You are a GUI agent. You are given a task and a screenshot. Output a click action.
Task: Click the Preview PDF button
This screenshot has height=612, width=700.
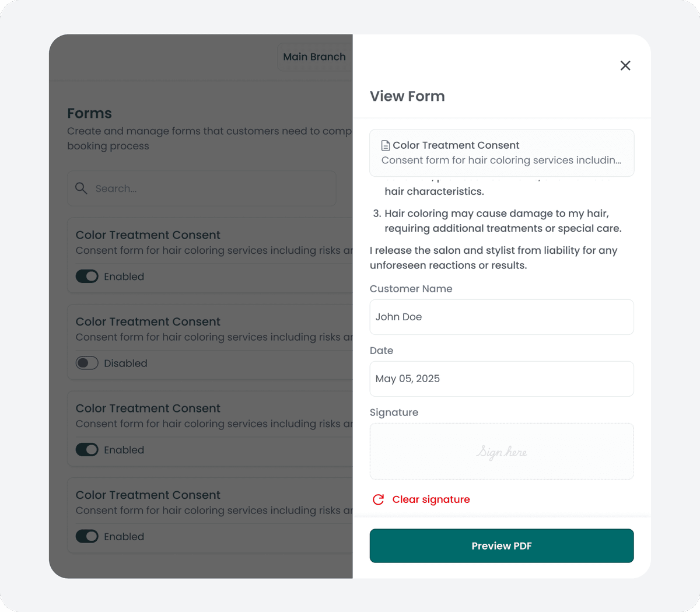click(x=501, y=545)
